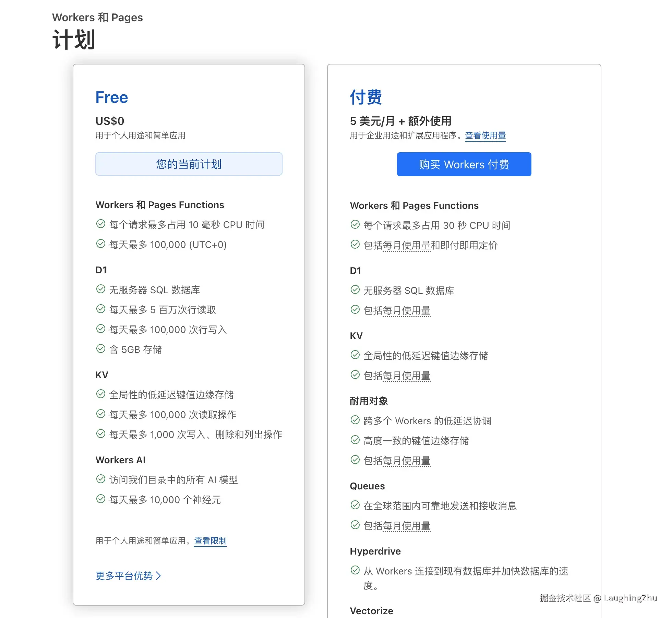The width and height of the screenshot is (672, 618).
Task: Click 每月使用量 link under paid KV section
Action: pyautogui.click(x=406, y=376)
